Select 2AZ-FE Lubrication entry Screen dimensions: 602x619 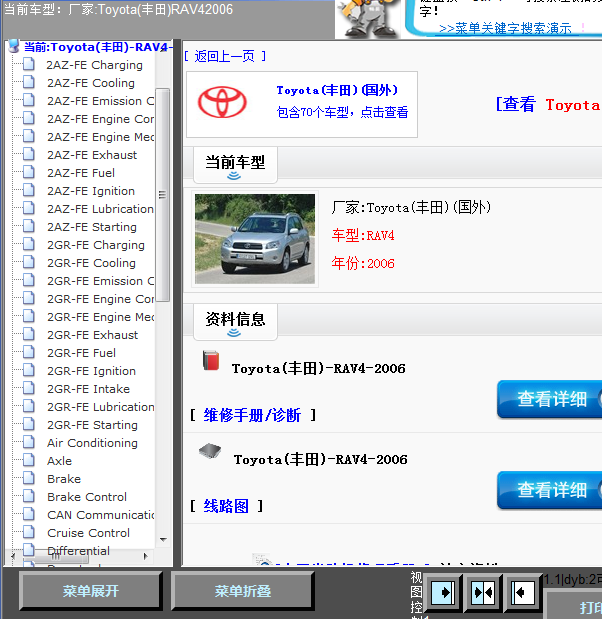point(100,209)
